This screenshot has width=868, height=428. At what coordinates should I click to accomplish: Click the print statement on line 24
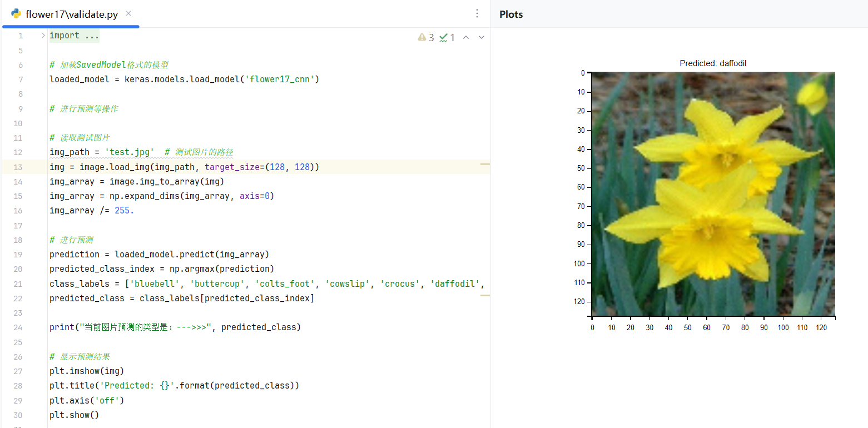tap(175, 327)
